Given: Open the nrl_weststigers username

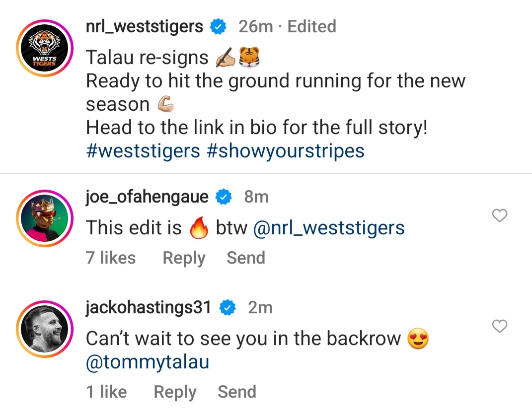Looking at the screenshot, I should pos(144,26).
